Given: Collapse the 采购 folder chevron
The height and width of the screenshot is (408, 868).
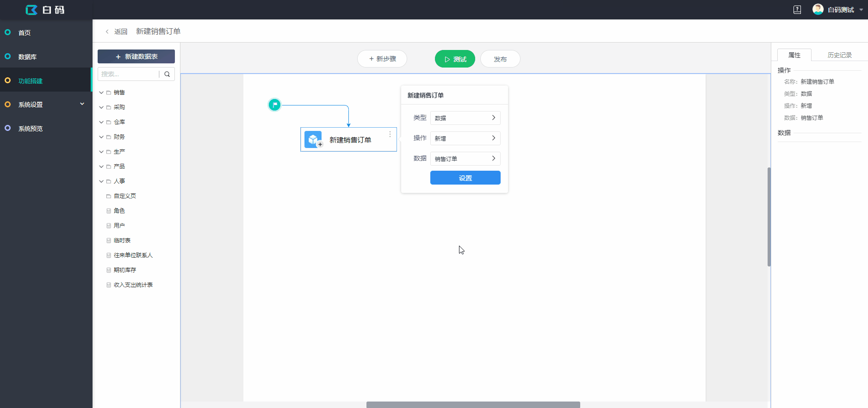Looking at the screenshot, I should [x=101, y=107].
